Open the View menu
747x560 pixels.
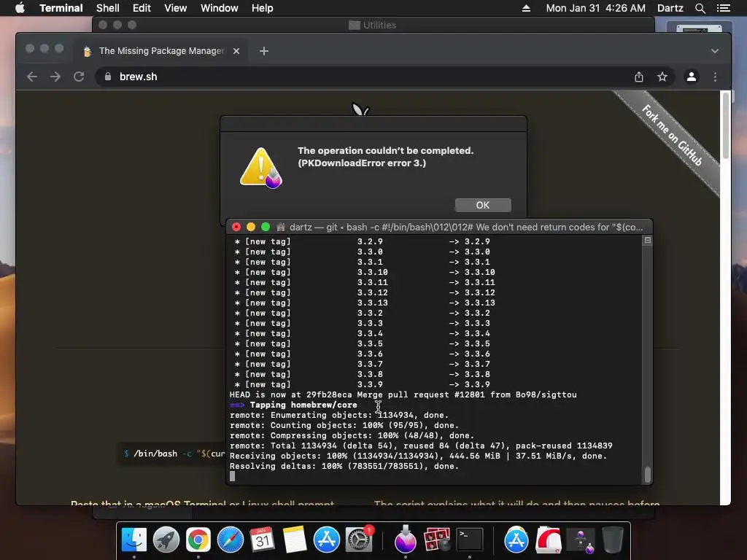[175, 8]
